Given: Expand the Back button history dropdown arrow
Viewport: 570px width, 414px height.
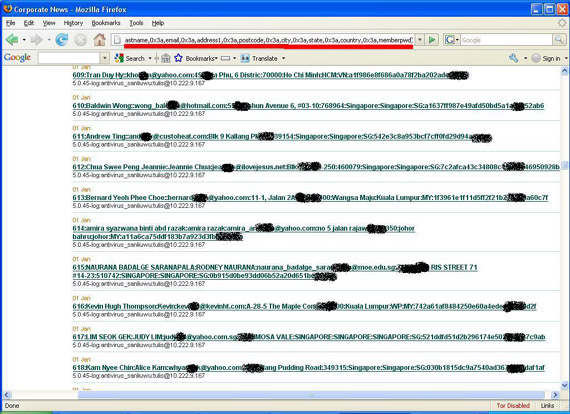Looking at the screenshot, I should click(x=24, y=40).
